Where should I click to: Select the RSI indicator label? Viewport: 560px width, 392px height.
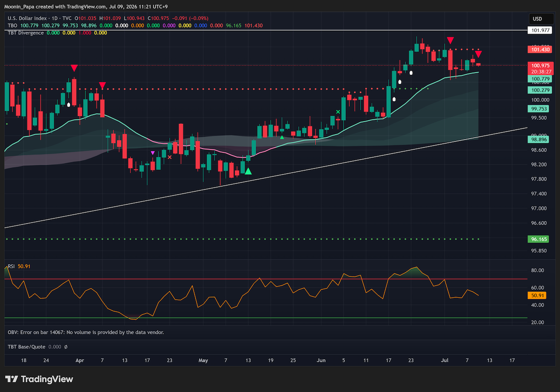pyautogui.click(x=11, y=266)
